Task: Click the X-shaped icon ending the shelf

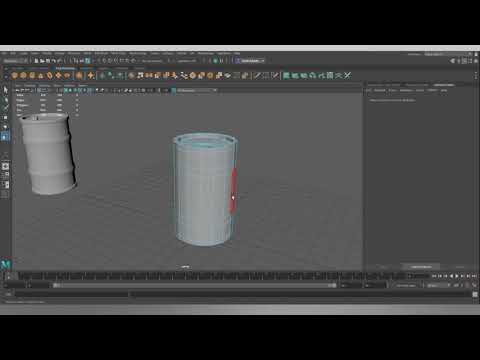Action: pyautogui.click(x=347, y=76)
